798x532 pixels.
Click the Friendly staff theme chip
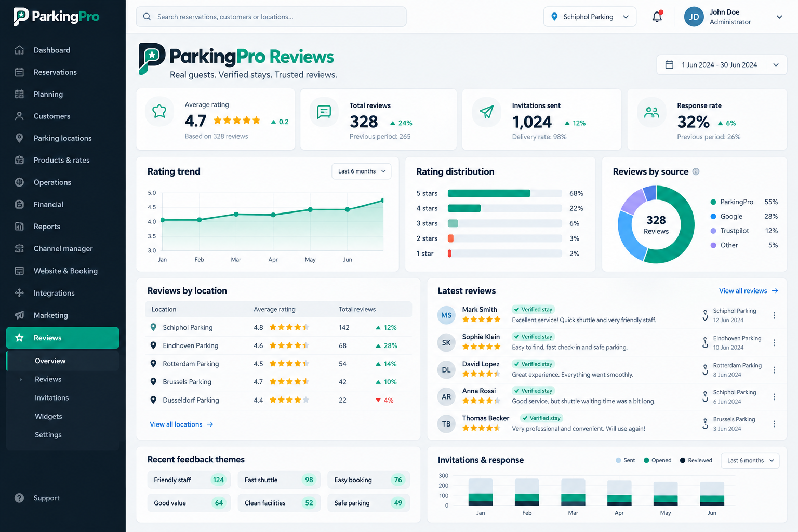click(189, 480)
